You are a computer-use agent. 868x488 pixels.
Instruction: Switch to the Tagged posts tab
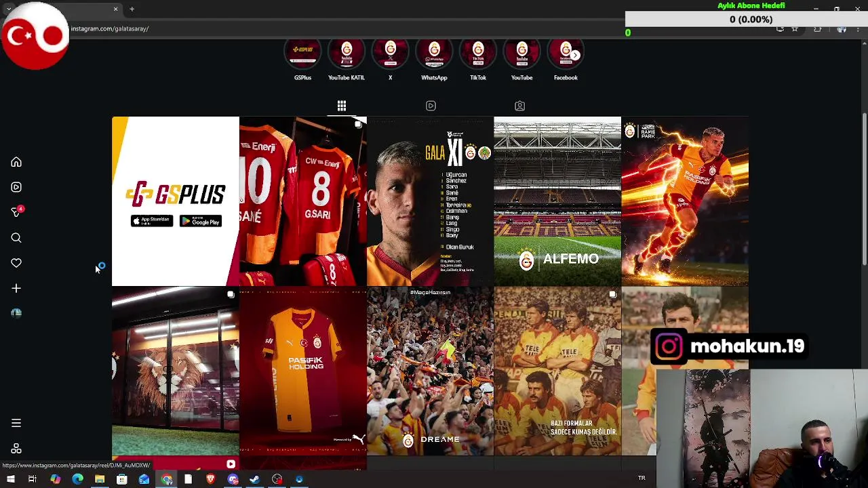click(x=519, y=106)
